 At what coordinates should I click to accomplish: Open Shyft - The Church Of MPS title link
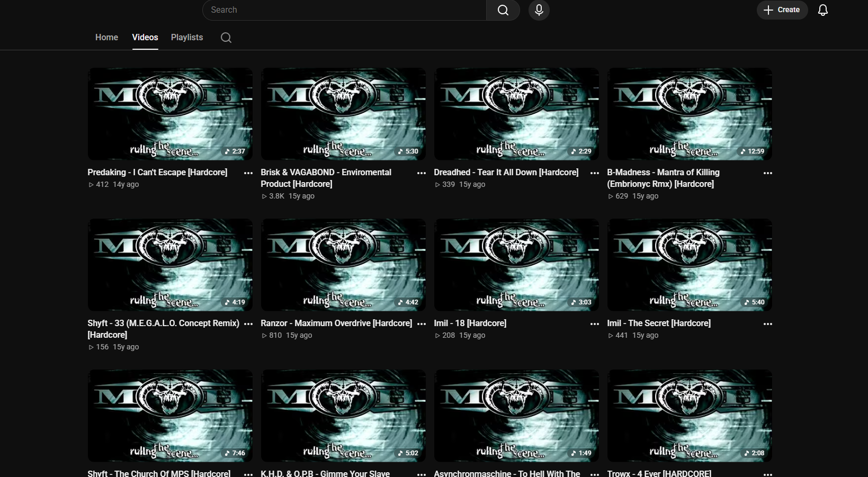pos(159,473)
